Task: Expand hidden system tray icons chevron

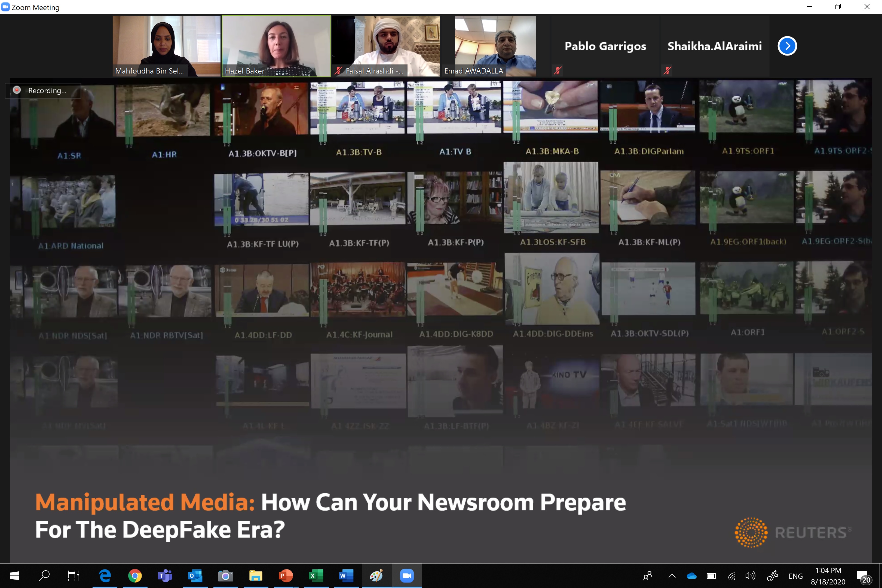Action: tap(672, 576)
